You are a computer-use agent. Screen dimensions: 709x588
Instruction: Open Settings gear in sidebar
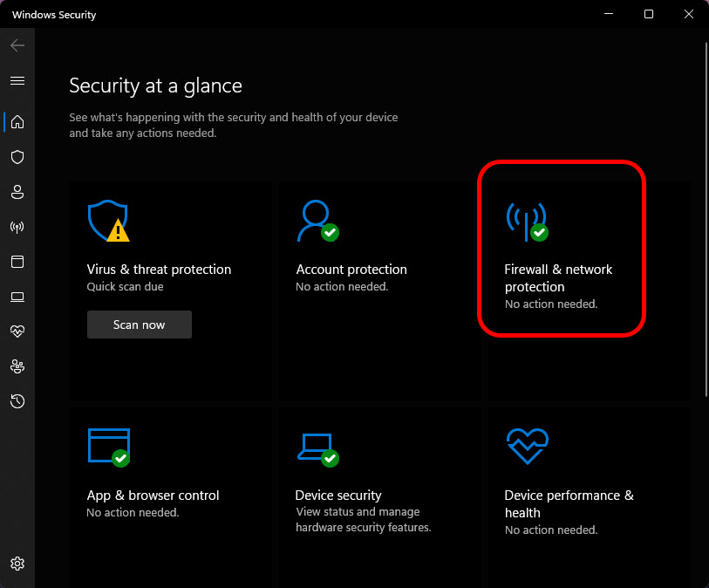coord(17,564)
